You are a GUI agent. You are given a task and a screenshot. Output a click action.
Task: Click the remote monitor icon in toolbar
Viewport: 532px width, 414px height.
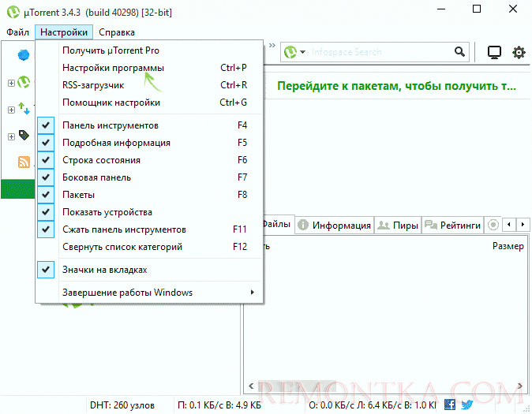click(x=494, y=53)
